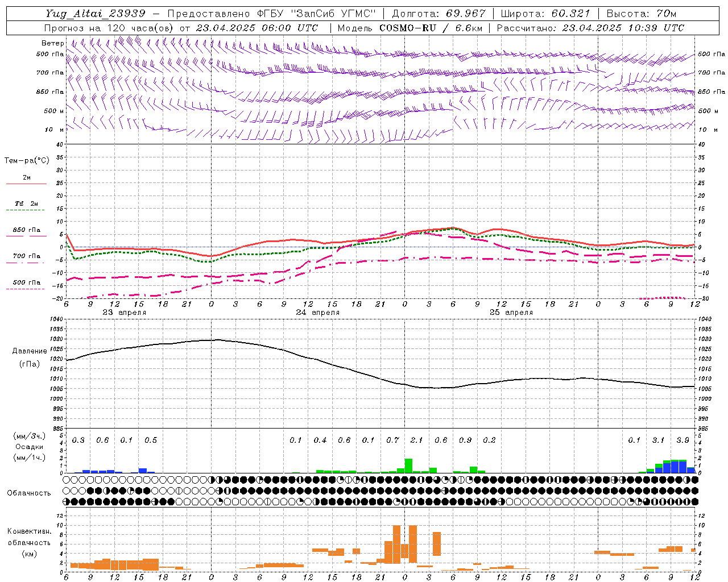Click the date label 24 апреля
The height and width of the screenshot is (582, 728).
(x=317, y=313)
